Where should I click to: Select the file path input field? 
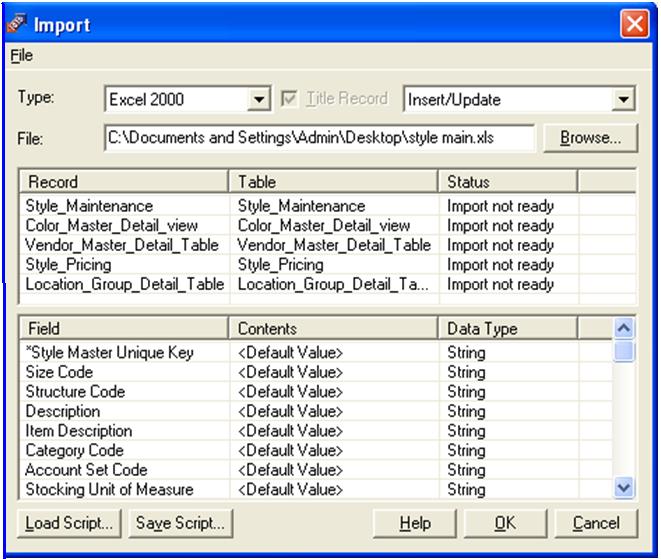319,138
